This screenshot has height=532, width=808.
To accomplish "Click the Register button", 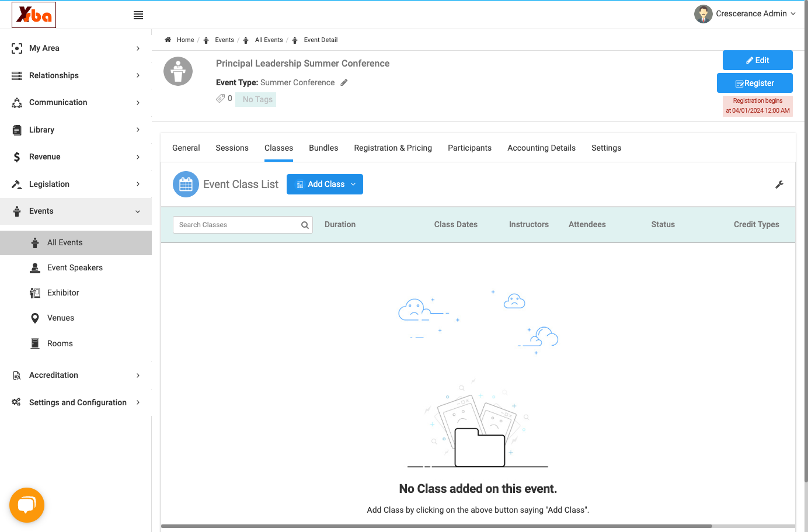I will 754,83.
